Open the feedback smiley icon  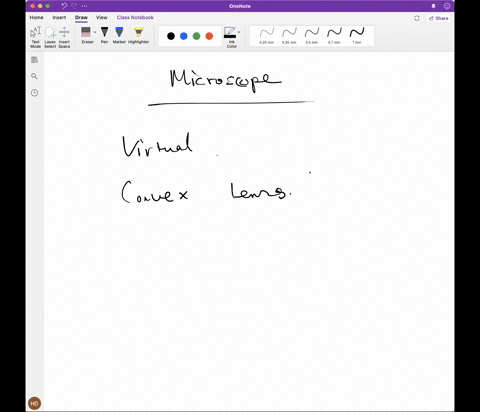(x=447, y=6)
